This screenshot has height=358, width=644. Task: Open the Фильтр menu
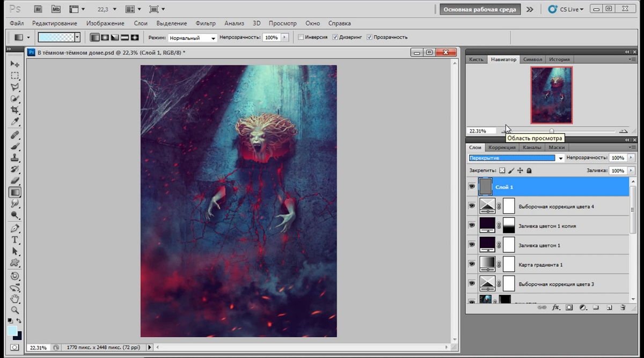pyautogui.click(x=206, y=24)
